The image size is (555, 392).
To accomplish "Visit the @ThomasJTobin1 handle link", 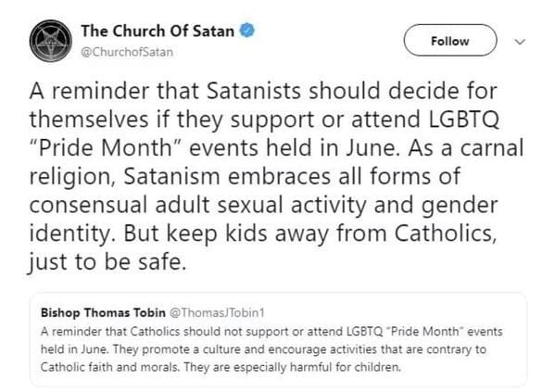I will coord(218,312).
